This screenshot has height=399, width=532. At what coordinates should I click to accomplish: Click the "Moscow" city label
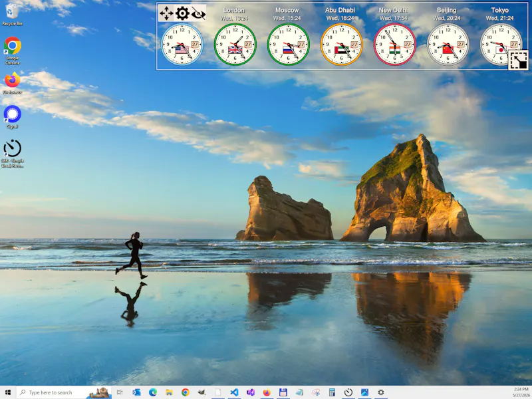click(x=287, y=10)
